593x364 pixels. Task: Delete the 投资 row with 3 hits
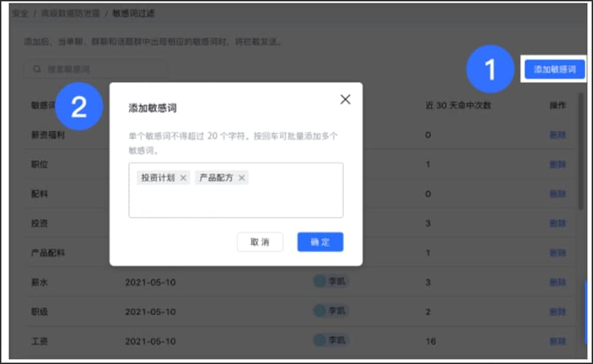[x=558, y=223]
